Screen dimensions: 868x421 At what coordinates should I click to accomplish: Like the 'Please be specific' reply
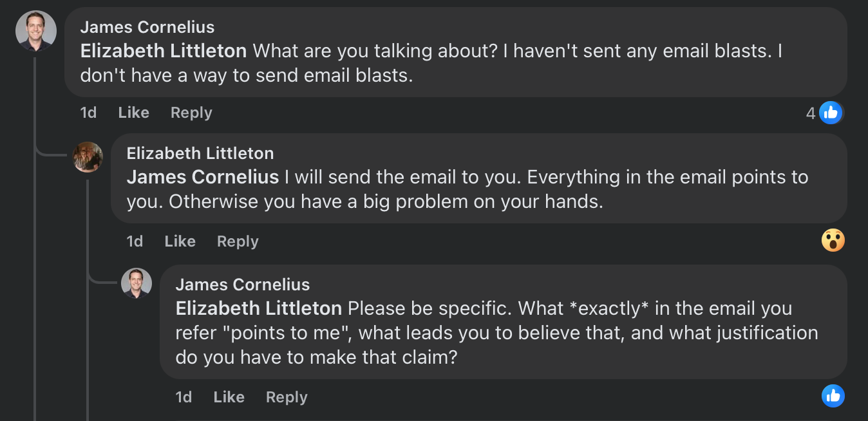(x=229, y=397)
